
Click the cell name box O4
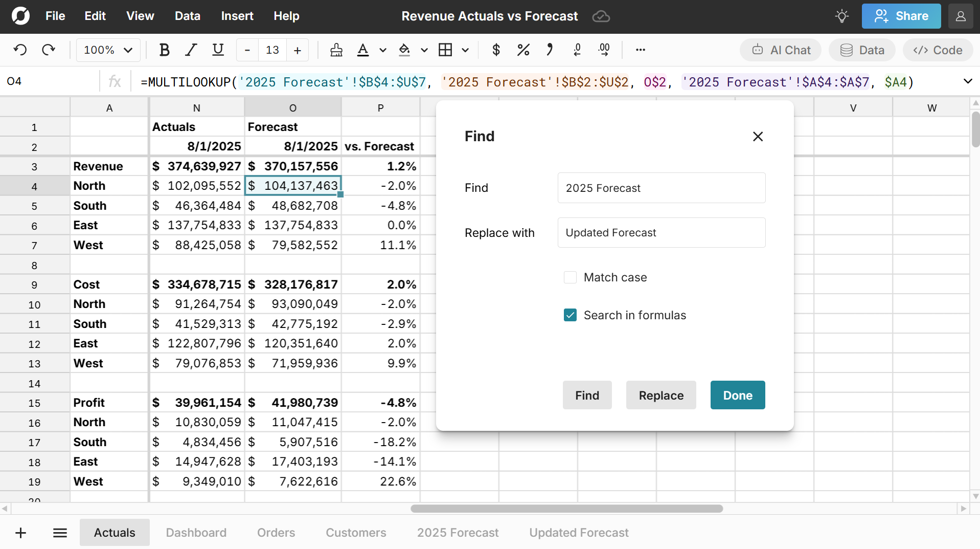[x=50, y=81]
